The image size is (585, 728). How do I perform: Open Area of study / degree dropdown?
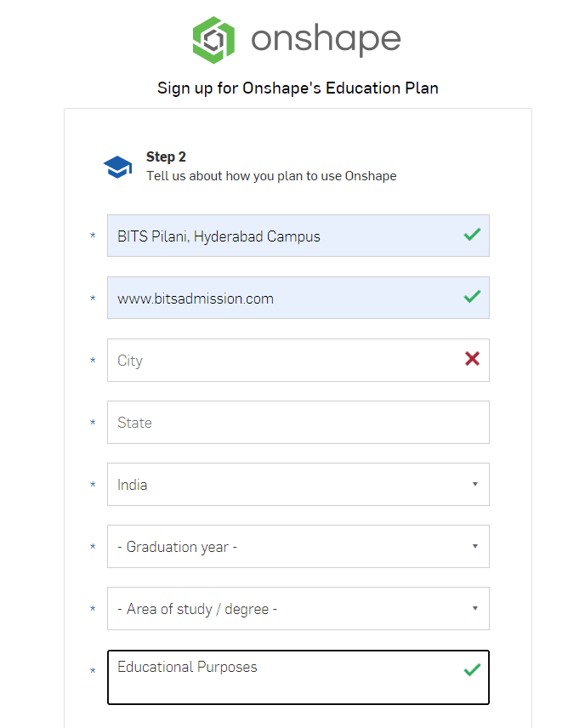click(298, 609)
